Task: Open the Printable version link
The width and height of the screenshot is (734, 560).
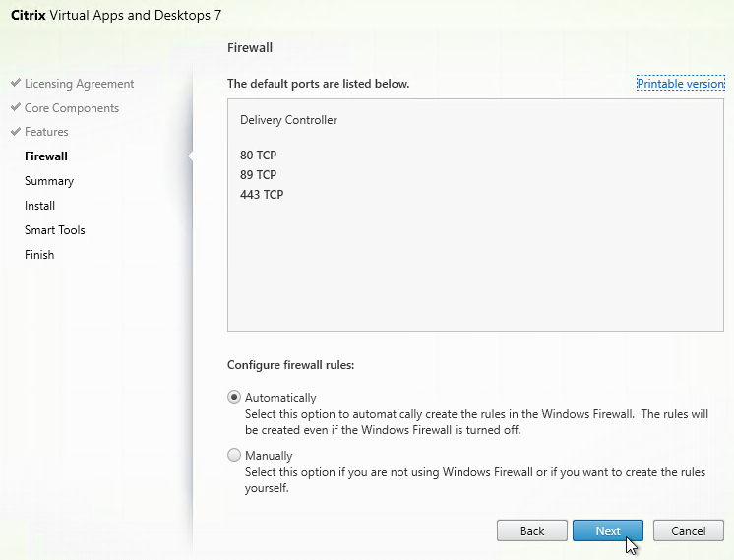Action: pos(681,84)
